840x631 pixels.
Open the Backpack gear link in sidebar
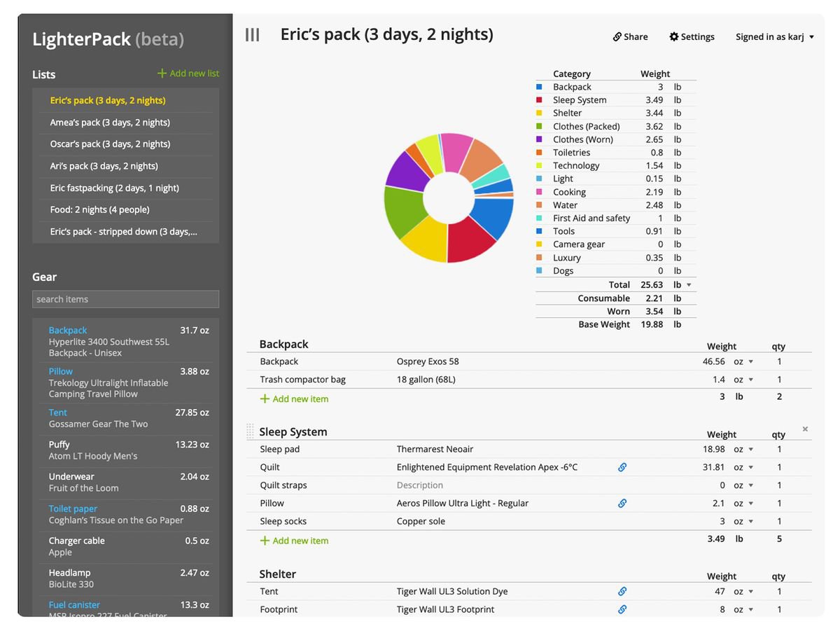pyautogui.click(x=68, y=330)
